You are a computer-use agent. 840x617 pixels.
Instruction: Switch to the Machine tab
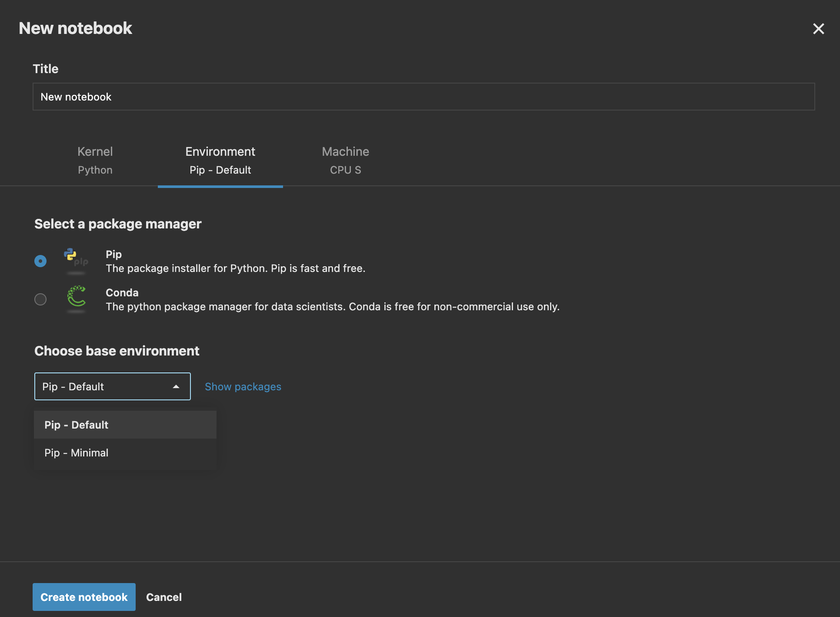point(345,160)
